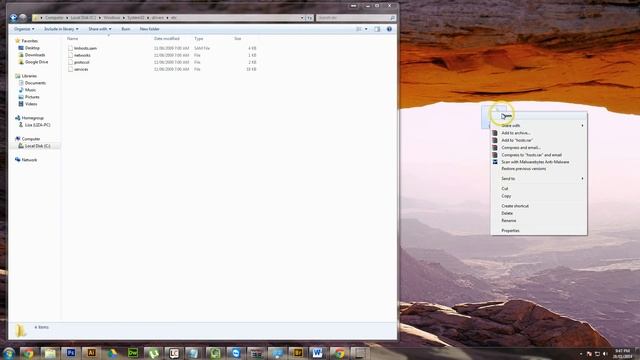Open address bar history dropdown arrow
640x360 pixels.
tap(302, 18)
